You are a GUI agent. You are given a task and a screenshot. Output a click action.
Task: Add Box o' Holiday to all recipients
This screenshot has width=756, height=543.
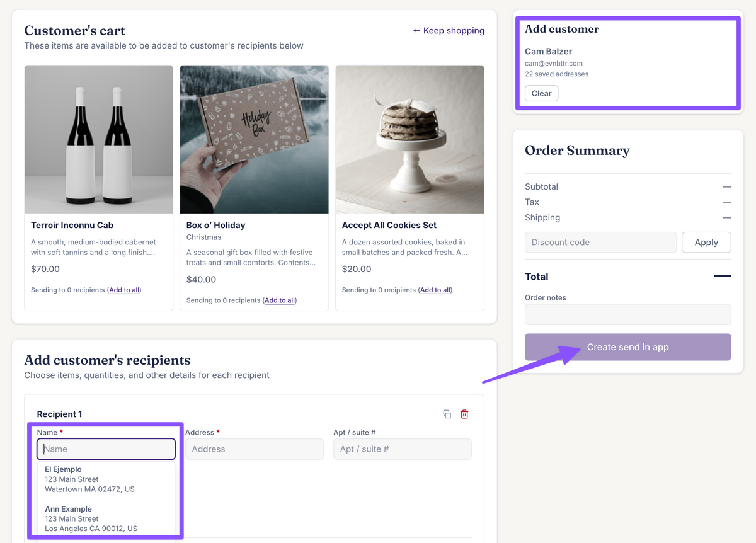[x=280, y=300]
